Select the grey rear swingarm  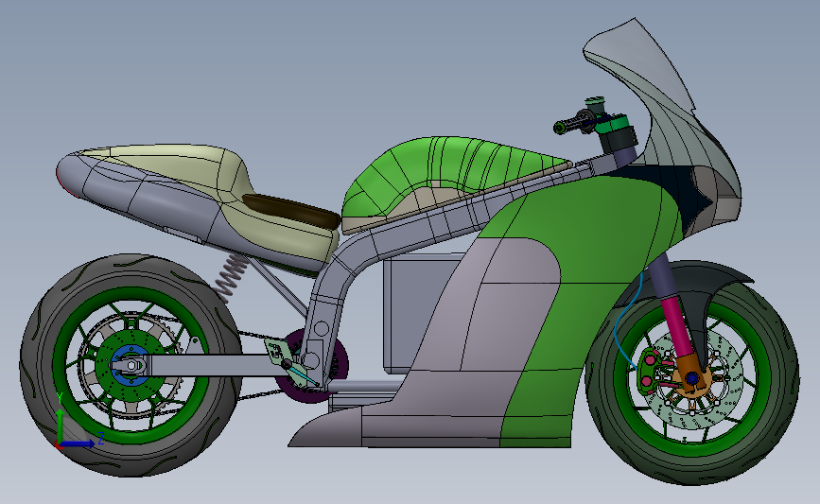coord(204,365)
